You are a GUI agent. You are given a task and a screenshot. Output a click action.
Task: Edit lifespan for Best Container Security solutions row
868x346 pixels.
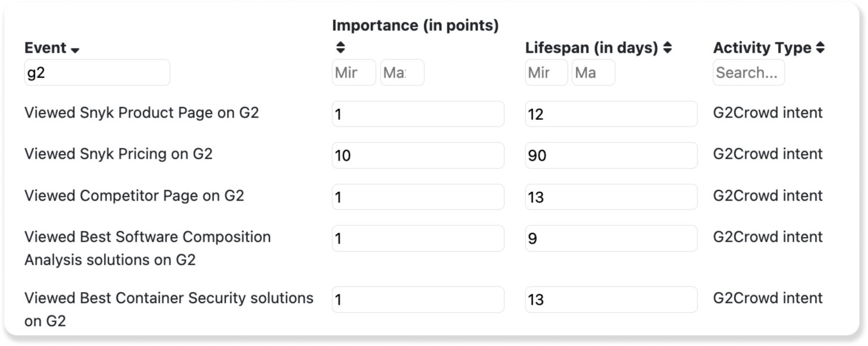610,299
